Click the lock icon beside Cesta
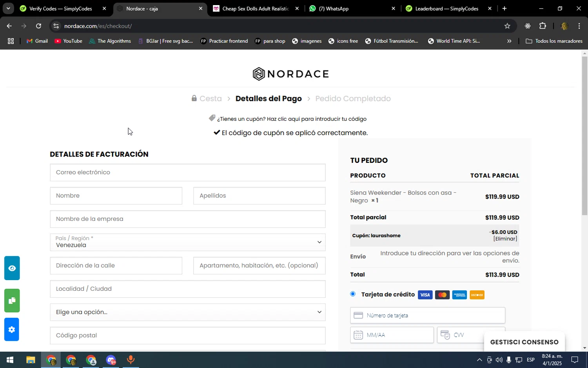 coord(194,98)
